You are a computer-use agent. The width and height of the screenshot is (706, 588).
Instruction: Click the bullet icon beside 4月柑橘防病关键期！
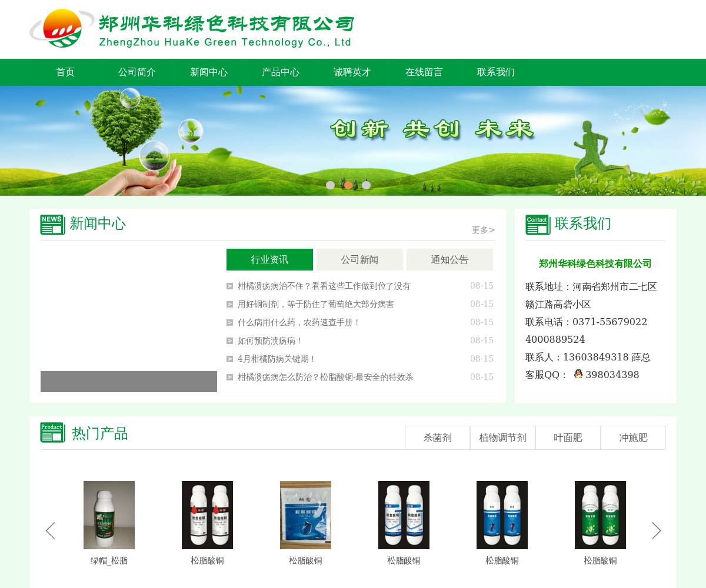coord(230,359)
